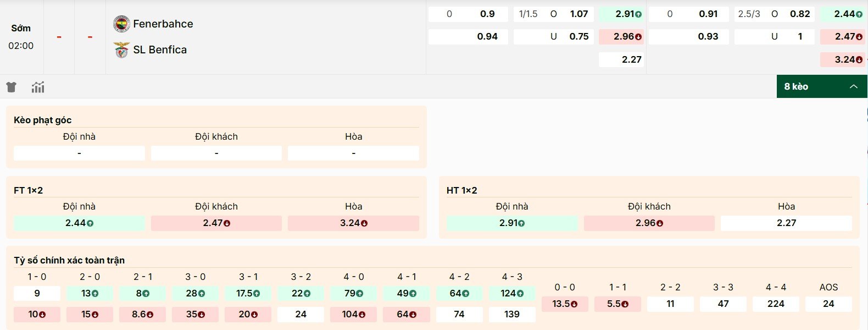Screen dimensions: 868x330
Task: Choose HT 1×2 away odds 2.96
Action: click(649, 223)
